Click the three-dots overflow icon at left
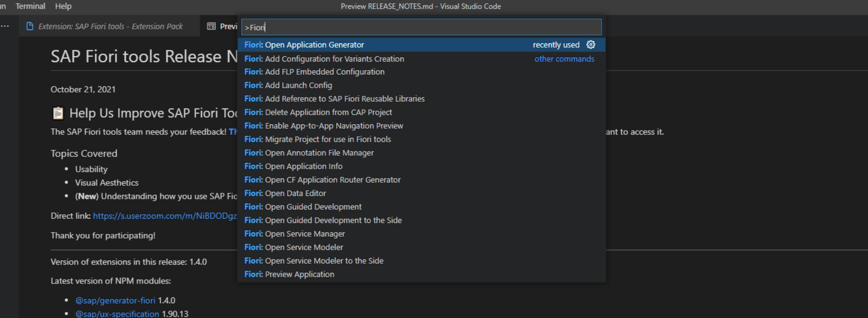Viewport: 868px width, 318px height. point(5,26)
